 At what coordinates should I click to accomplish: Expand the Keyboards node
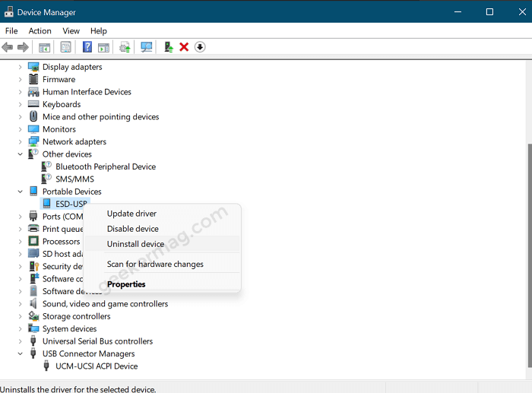[x=20, y=105]
